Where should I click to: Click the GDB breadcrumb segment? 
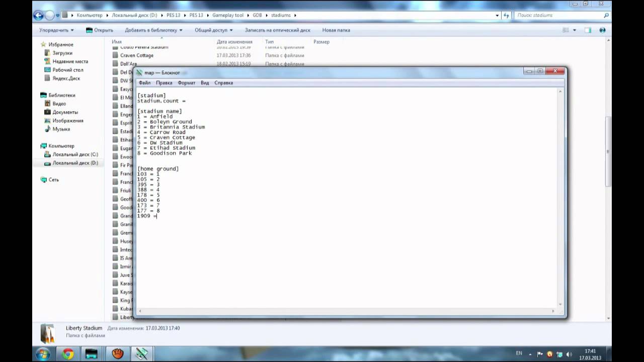tap(257, 16)
